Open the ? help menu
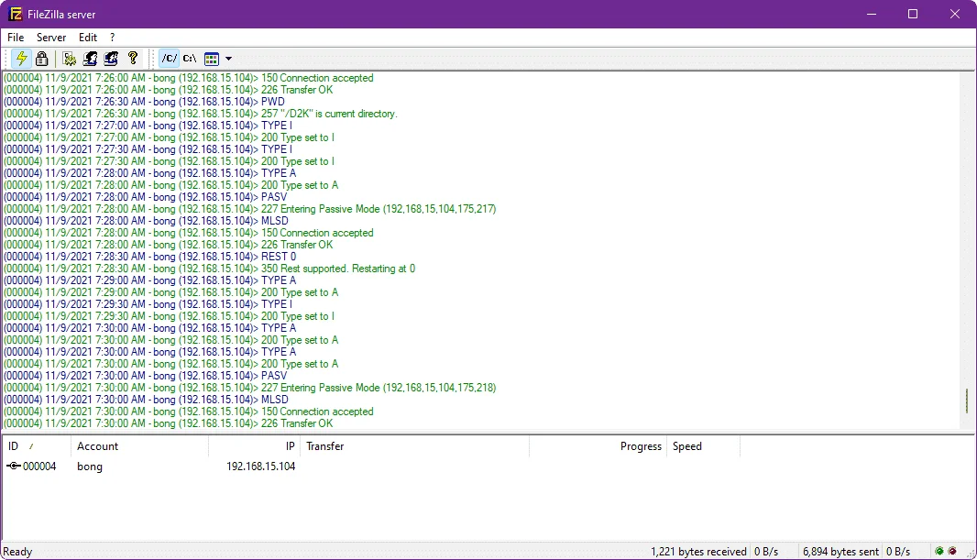977x560 pixels. (112, 38)
